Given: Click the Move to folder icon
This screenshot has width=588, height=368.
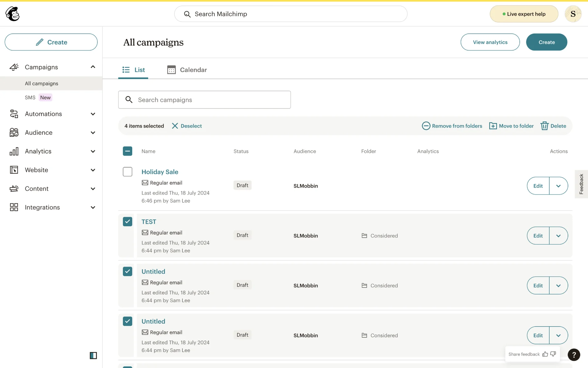Looking at the screenshot, I should [493, 126].
